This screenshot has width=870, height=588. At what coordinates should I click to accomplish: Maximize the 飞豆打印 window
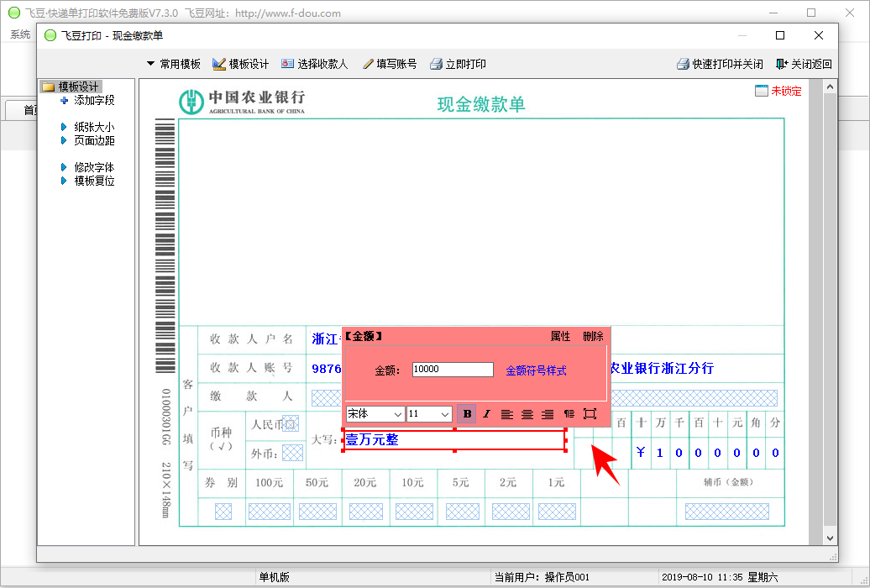[780, 35]
